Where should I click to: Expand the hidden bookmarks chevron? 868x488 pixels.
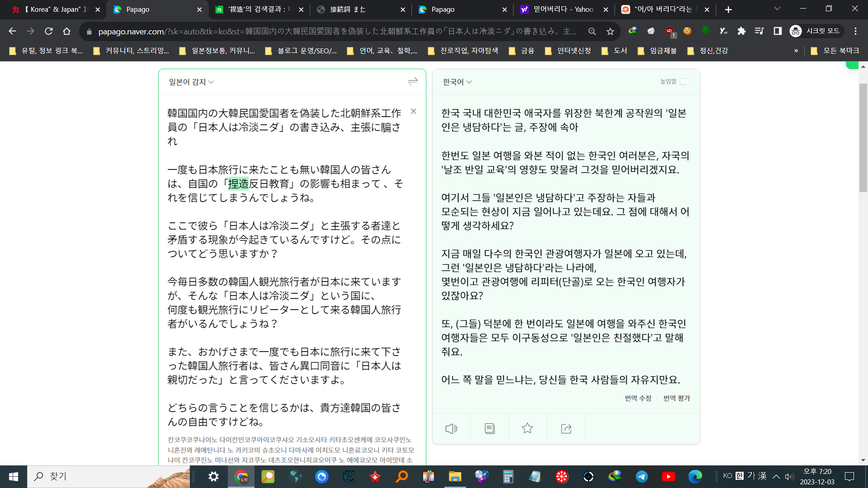pyautogui.click(x=796, y=51)
